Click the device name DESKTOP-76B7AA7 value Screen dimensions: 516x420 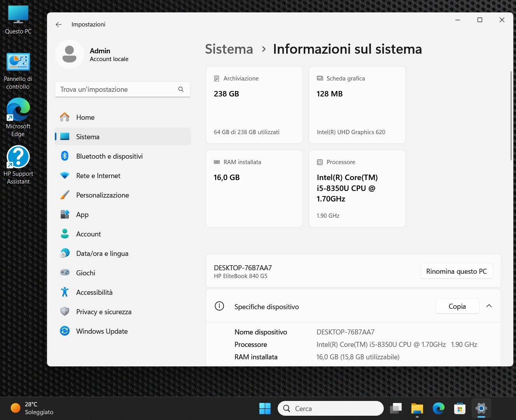[x=345, y=332]
